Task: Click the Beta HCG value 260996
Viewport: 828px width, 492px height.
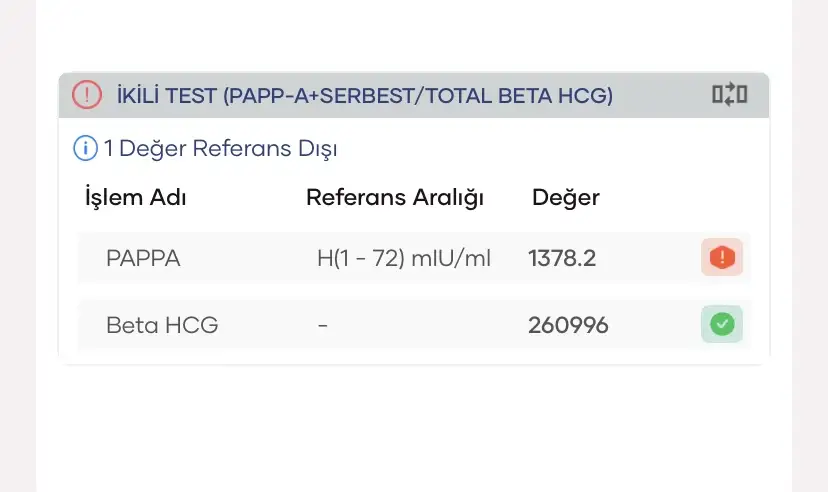Action: [x=568, y=325]
